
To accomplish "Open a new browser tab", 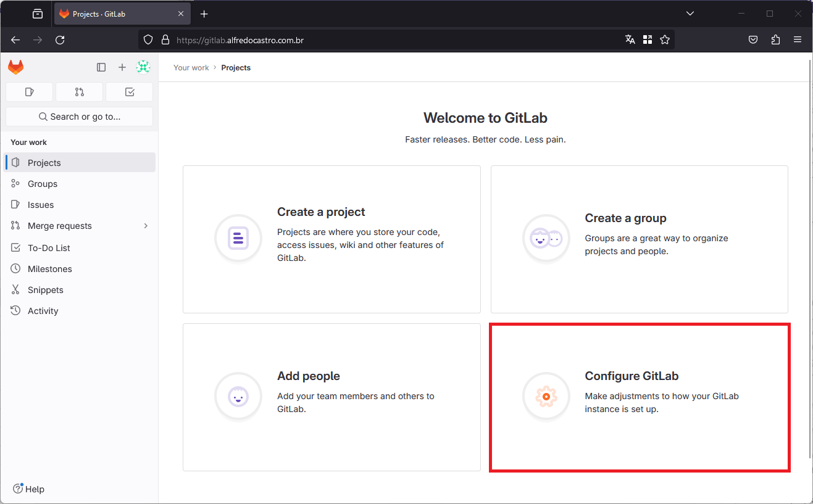I will point(204,14).
